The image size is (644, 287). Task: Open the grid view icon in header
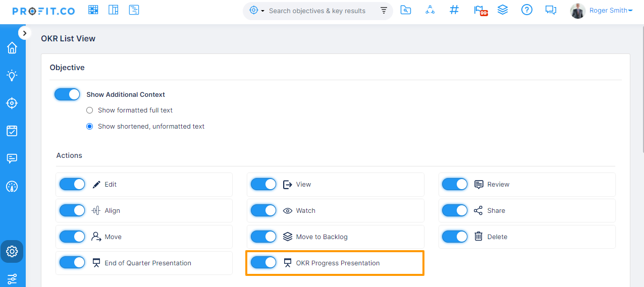[x=93, y=10]
